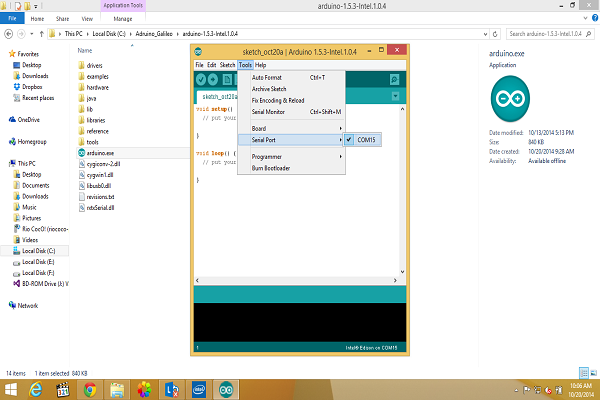Click editor horizontal scroll right arrow
Image resolution: width=600 pixels, height=400 pixels.
click(395, 280)
